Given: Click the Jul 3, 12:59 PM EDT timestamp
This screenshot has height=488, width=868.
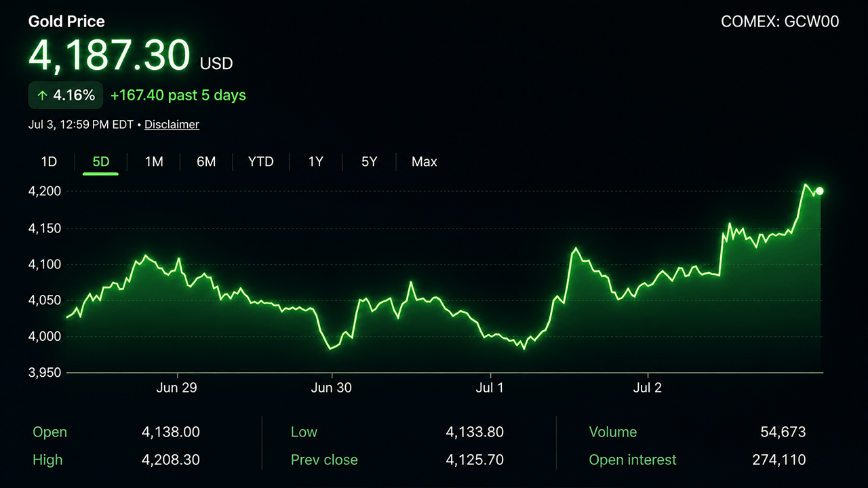Looking at the screenshot, I should pos(81,125).
